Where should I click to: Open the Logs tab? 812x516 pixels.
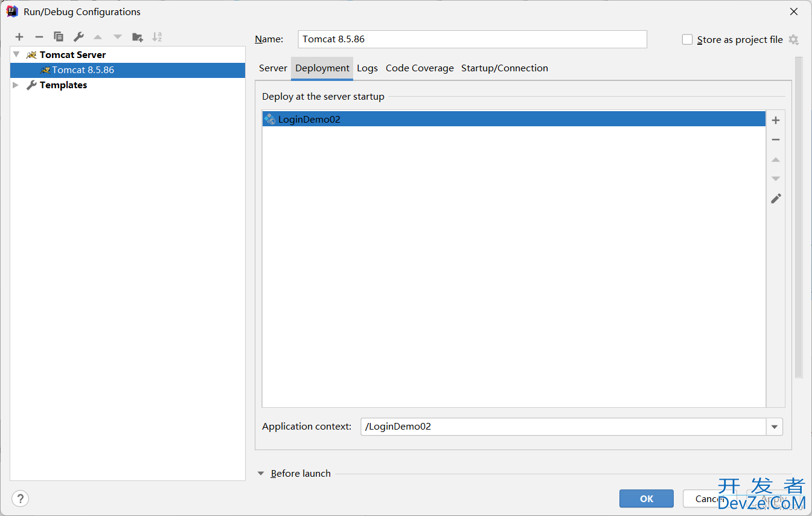tap(367, 68)
